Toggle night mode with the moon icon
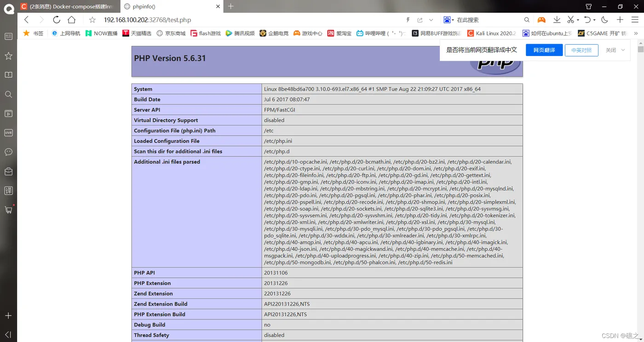Viewport: 644px width, 342px height. click(604, 20)
